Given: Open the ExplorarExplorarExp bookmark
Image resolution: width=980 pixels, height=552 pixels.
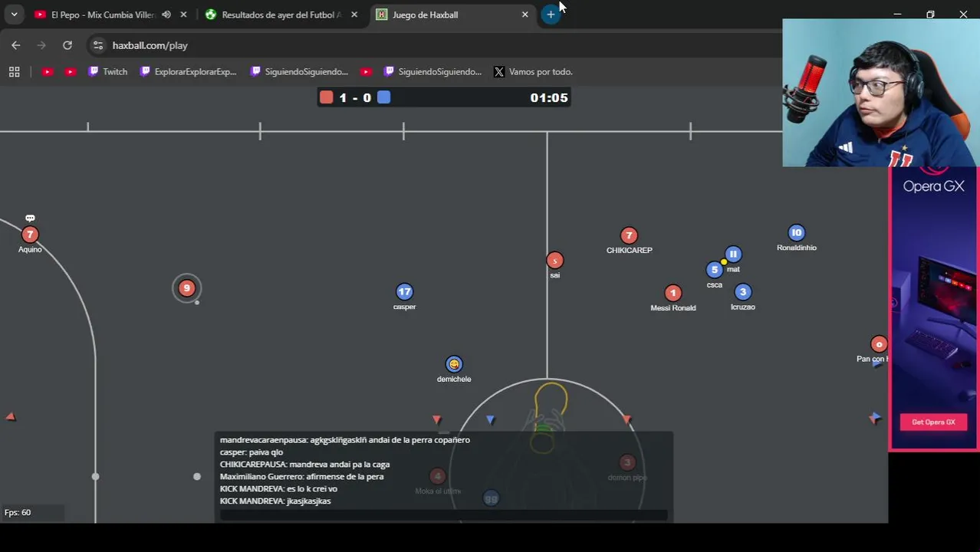Looking at the screenshot, I should tap(188, 71).
